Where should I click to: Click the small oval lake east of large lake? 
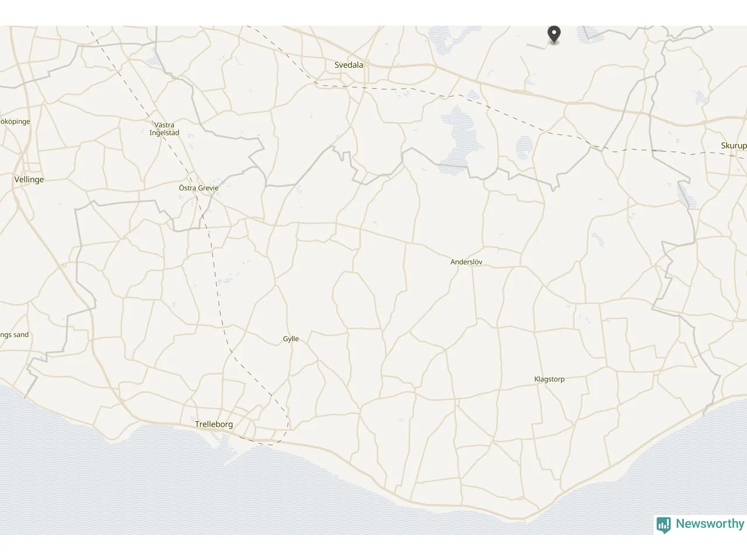point(525,148)
